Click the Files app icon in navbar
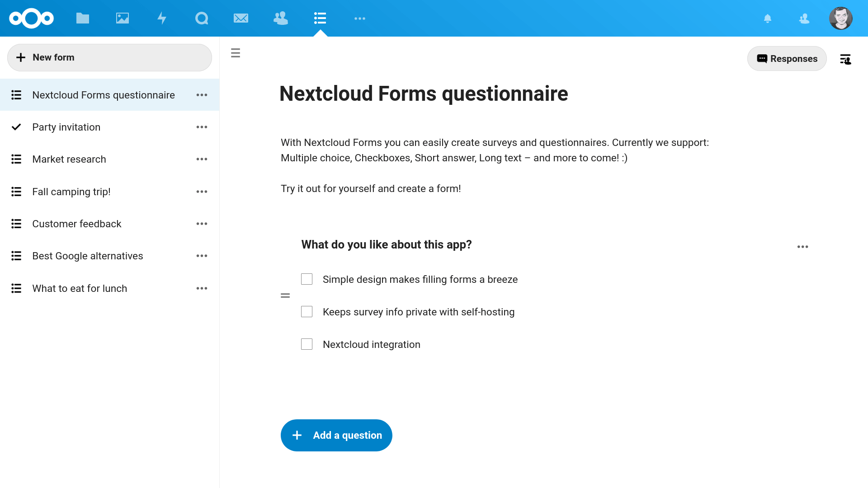 point(82,18)
